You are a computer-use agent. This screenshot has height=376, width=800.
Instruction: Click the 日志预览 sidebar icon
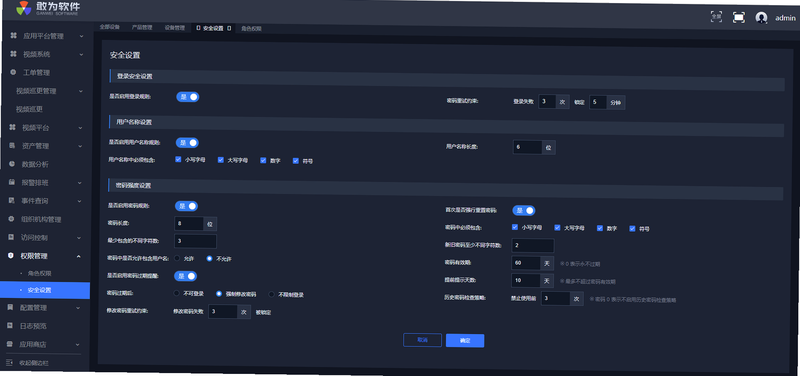(x=10, y=325)
